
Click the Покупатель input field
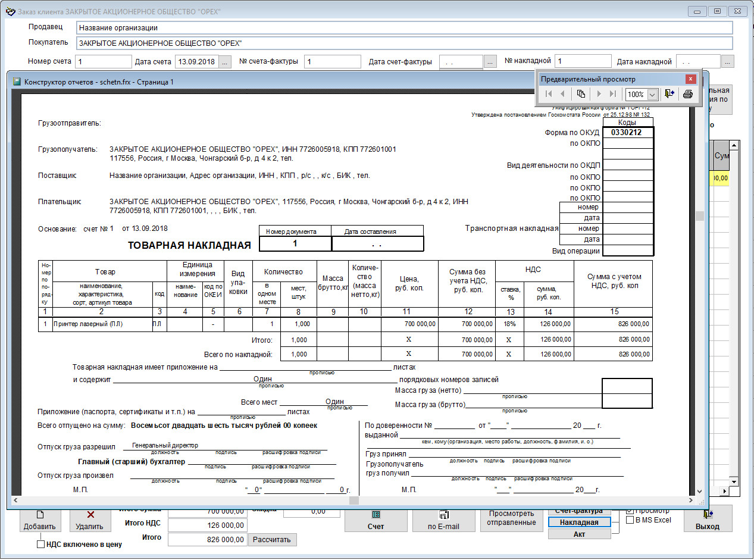point(404,43)
